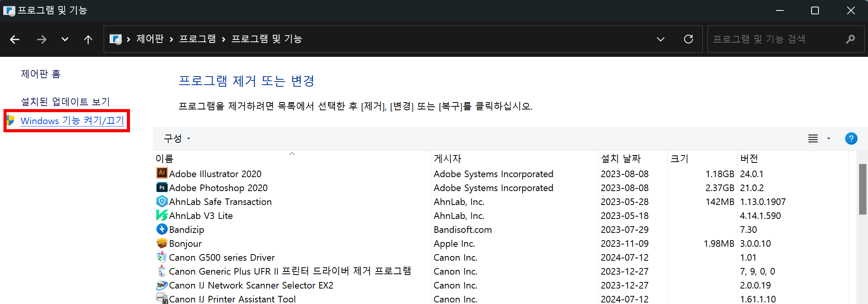Sort by 설치 날짜 column header
Viewport: 868px width, 304px height.
coord(633,159)
